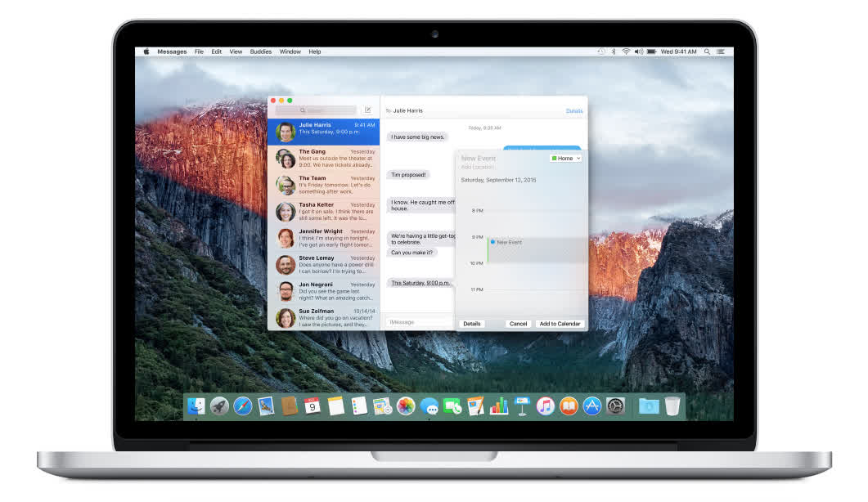Screen dimensions: 868x502
Task: Click the Bluetooth icon in menu bar
Action: pos(614,52)
